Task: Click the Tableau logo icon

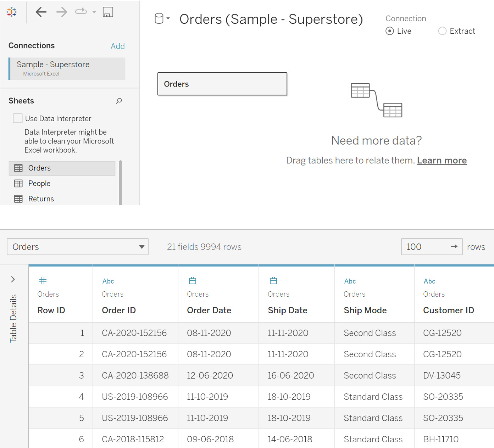Action: click(x=12, y=12)
